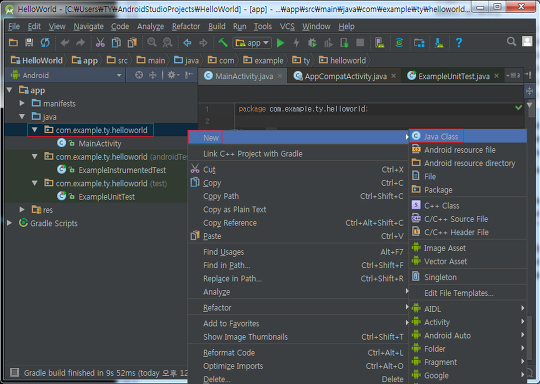Viewport: 540px width, 384px height.
Task: Click the Sync Project with Gradle icon
Action: point(399,43)
